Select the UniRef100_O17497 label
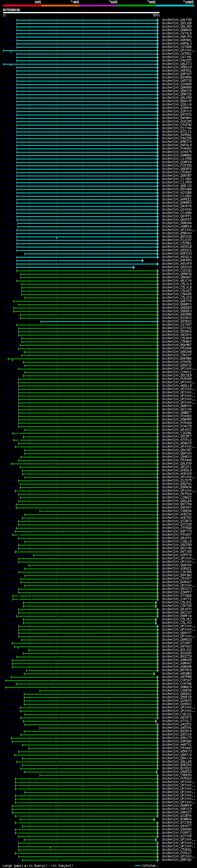 [x=176, y=325]
